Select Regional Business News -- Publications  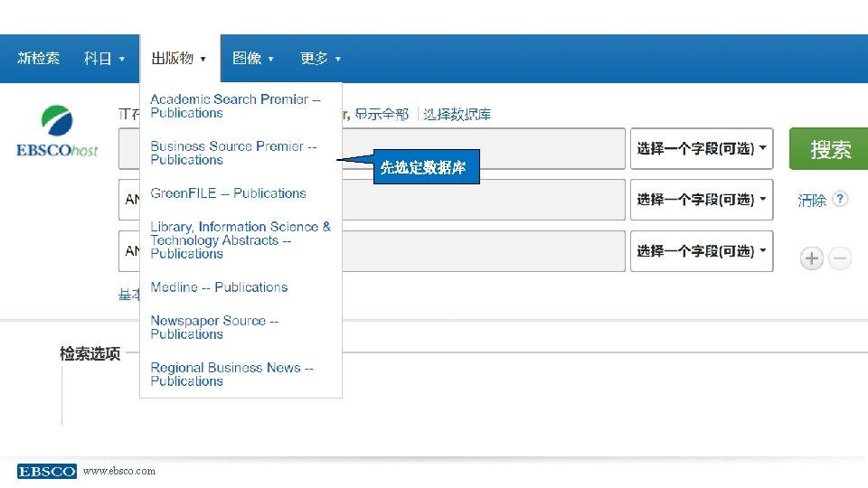231,374
